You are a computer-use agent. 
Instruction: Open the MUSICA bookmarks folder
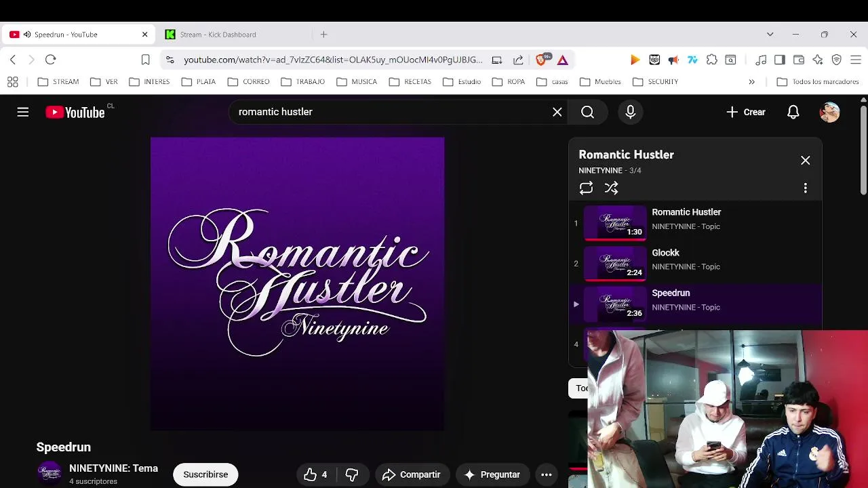(357, 81)
